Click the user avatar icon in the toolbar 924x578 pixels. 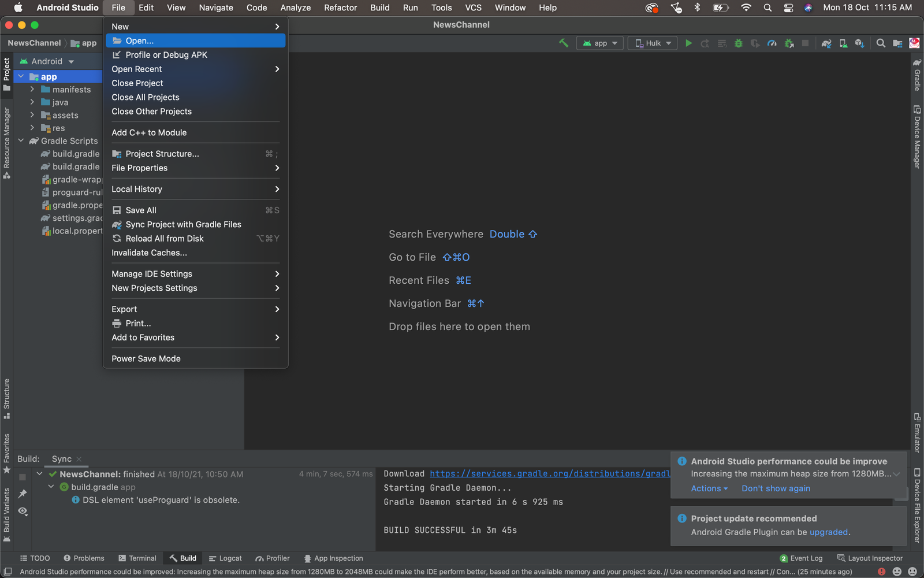[914, 43]
